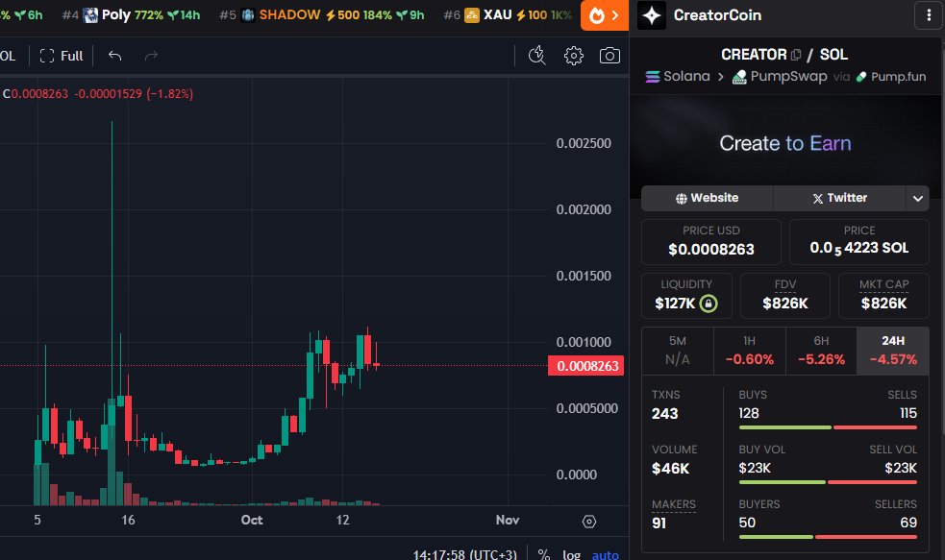This screenshot has width=945, height=560.
Task: Click the Oct date label on time axis
Action: [251, 521]
